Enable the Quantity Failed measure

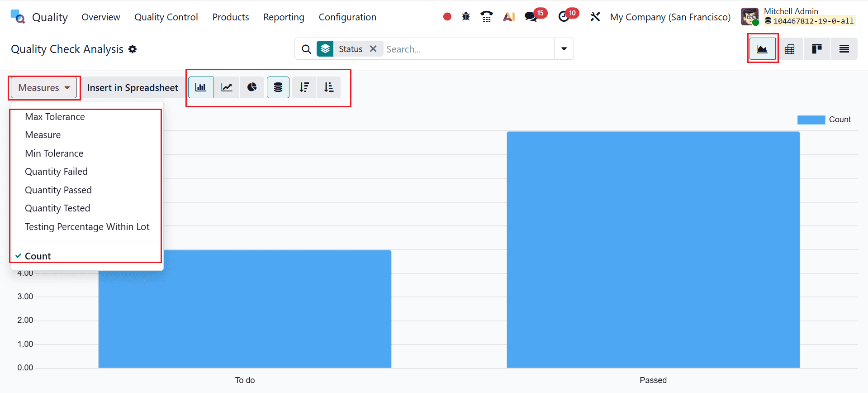coord(56,172)
